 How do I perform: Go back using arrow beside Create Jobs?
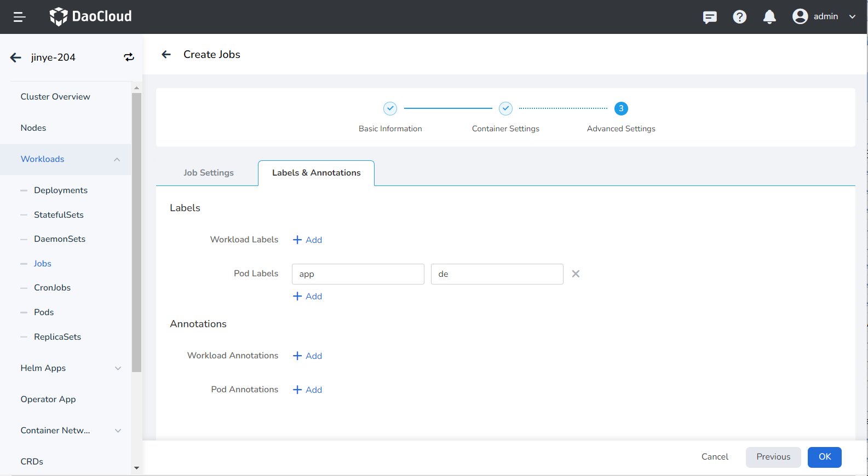pyautogui.click(x=166, y=54)
